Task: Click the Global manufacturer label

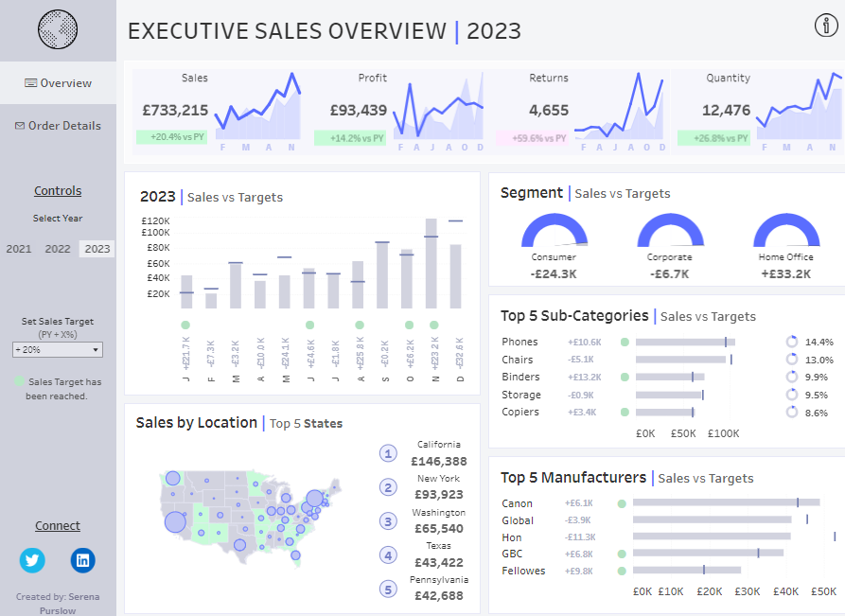Action: click(x=518, y=520)
